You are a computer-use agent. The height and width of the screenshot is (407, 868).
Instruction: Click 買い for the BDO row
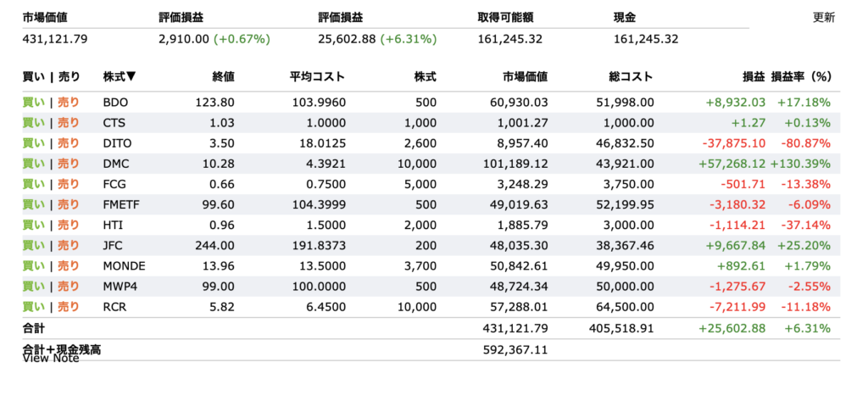[33, 103]
